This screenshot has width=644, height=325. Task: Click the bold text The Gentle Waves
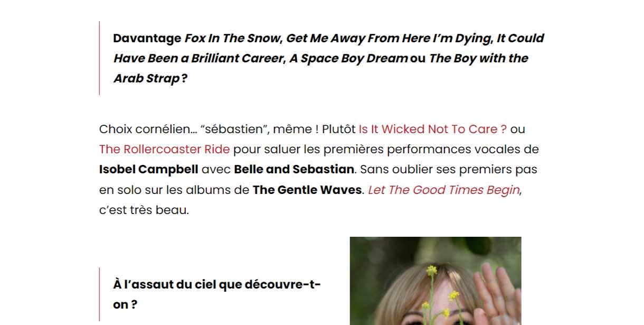307,190
